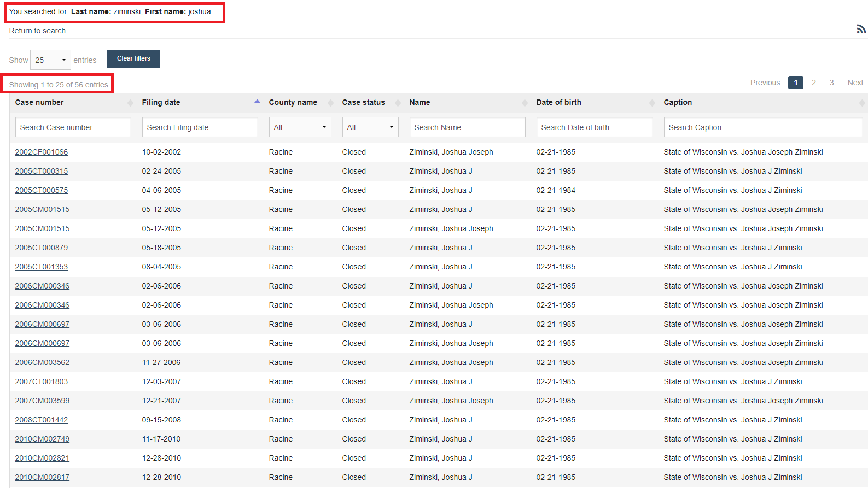Toggle Filing date ascending sort arrow

(257, 102)
